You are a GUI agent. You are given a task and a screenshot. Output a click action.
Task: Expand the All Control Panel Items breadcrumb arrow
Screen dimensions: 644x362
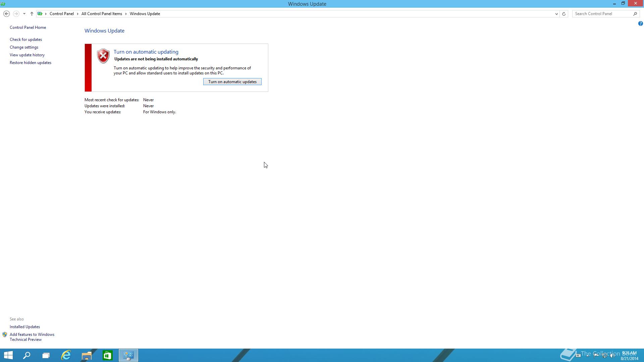126,14
